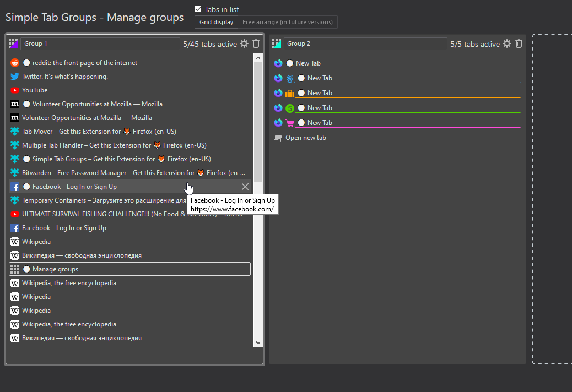Click the reddit favicon
This screenshot has width=572, height=392.
[x=14, y=63]
